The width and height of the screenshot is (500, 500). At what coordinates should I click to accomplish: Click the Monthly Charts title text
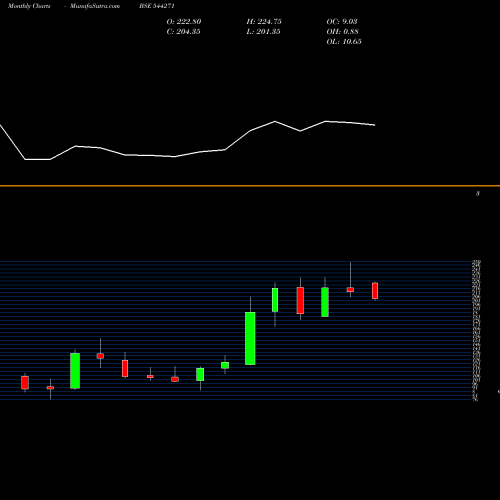point(29,6)
